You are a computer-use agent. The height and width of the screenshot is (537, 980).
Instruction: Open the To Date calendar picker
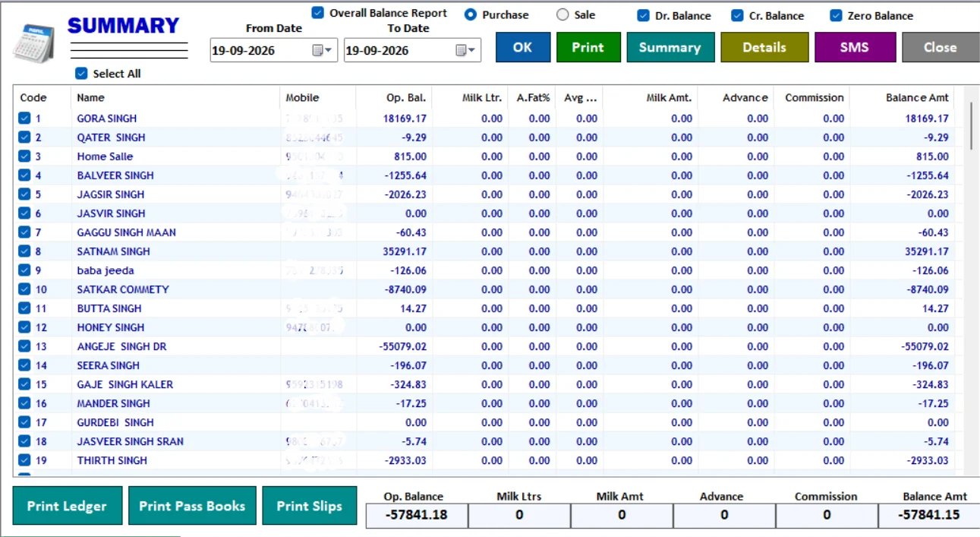[x=466, y=50]
